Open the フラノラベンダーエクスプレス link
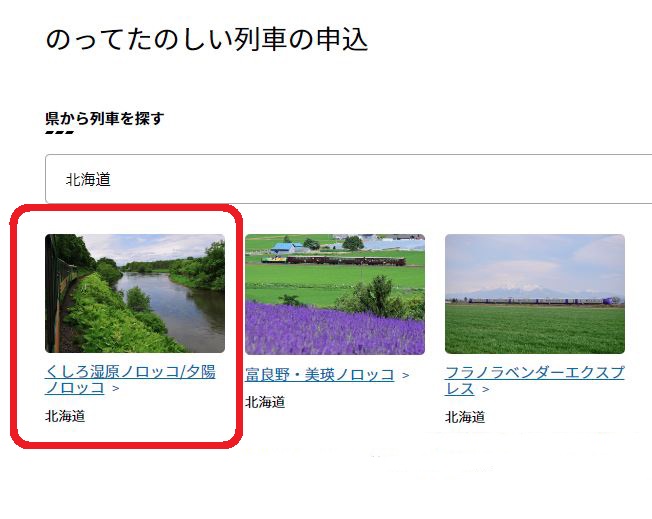 [x=534, y=381]
